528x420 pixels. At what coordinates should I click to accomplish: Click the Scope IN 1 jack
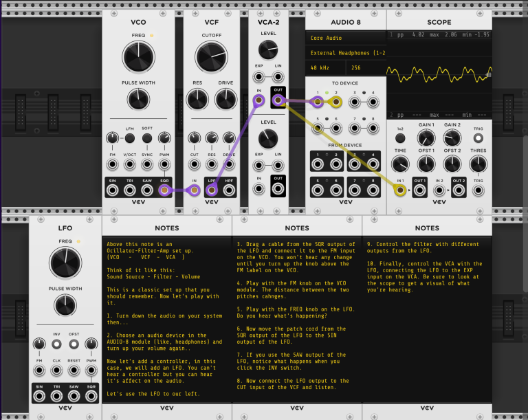(400, 190)
